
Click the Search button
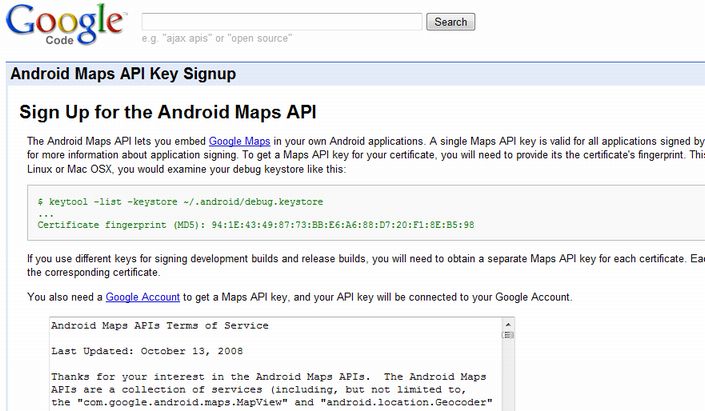(x=451, y=22)
